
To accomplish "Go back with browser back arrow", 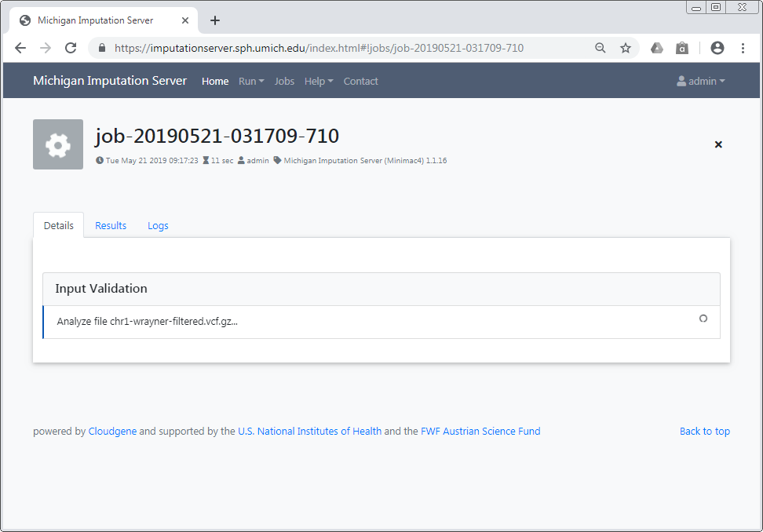I will [20, 48].
